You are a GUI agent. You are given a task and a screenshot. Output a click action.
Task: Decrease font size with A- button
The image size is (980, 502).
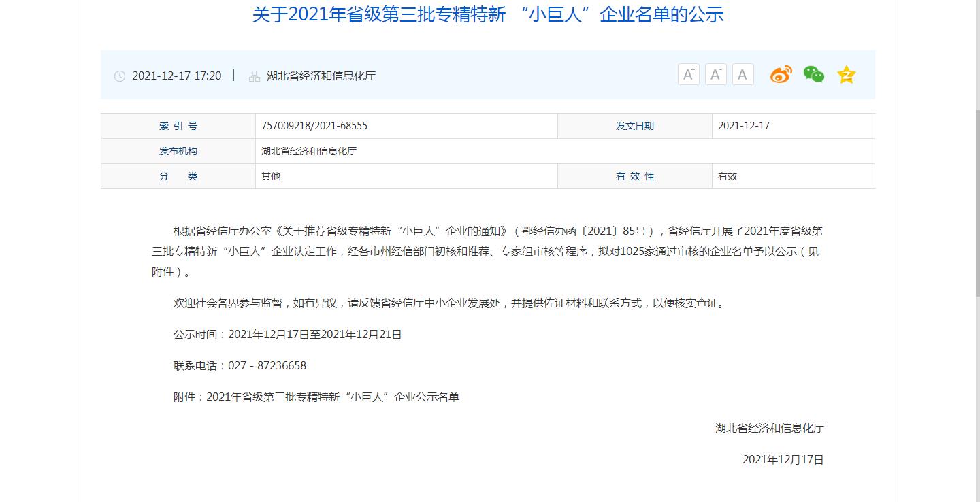[x=715, y=74]
